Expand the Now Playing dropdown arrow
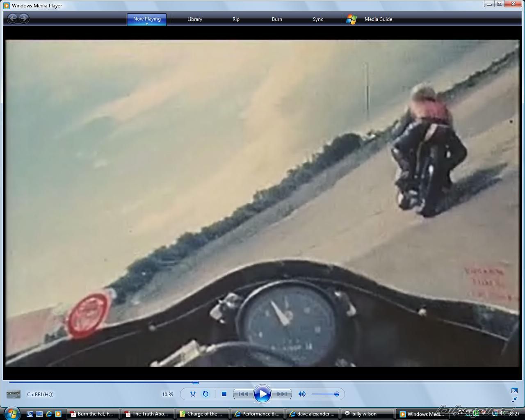The width and height of the screenshot is (525, 420). (x=147, y=24)
